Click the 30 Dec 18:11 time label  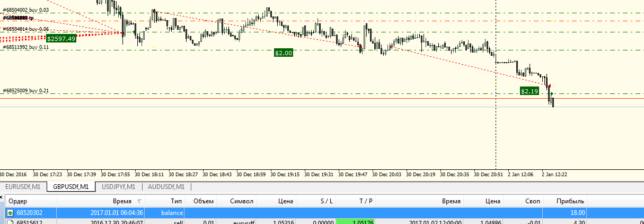(x=149, y=174)
